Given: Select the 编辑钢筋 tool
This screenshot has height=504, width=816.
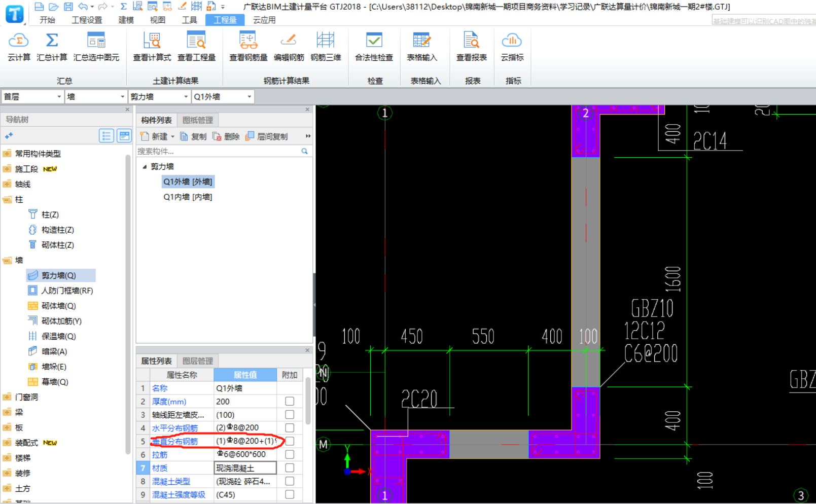Looking at the screenshot, I should click(289, 47).
